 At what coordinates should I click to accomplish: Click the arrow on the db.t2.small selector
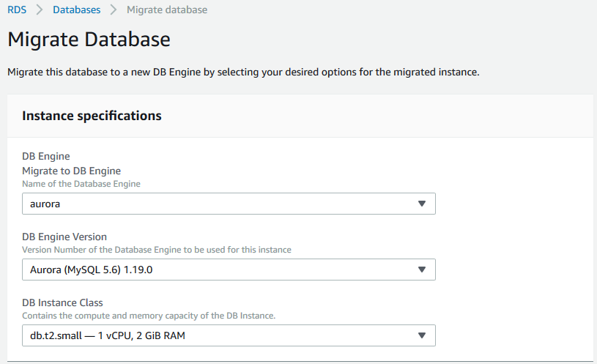point(421,335)
